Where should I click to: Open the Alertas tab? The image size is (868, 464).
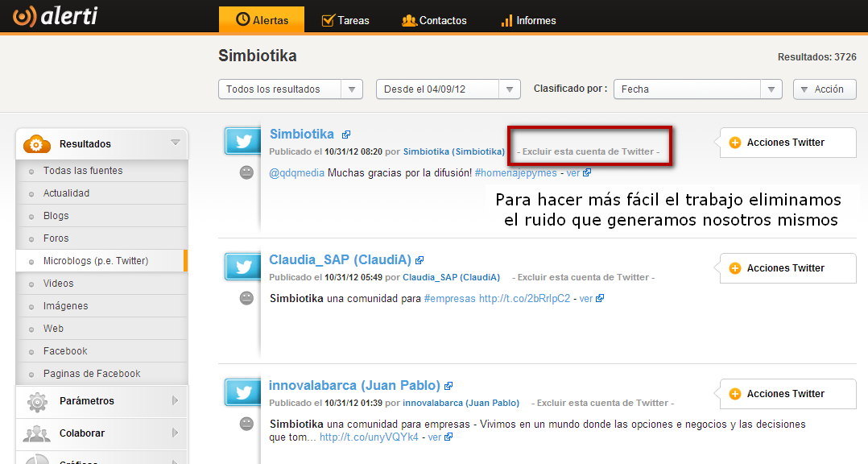point(261,20)
